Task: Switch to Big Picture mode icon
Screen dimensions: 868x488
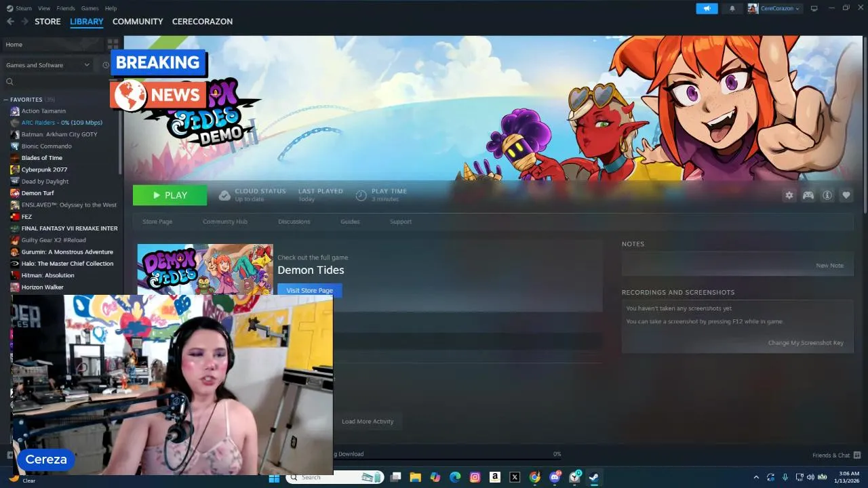Action: (x=814, y=8)
